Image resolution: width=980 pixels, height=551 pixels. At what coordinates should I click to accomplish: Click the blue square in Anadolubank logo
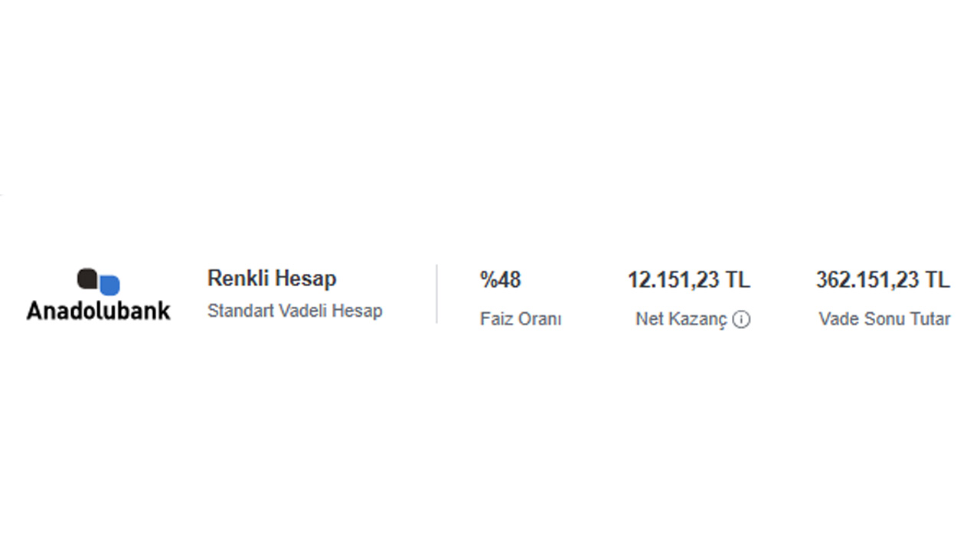pyautogui.click(x=110, y=285)
